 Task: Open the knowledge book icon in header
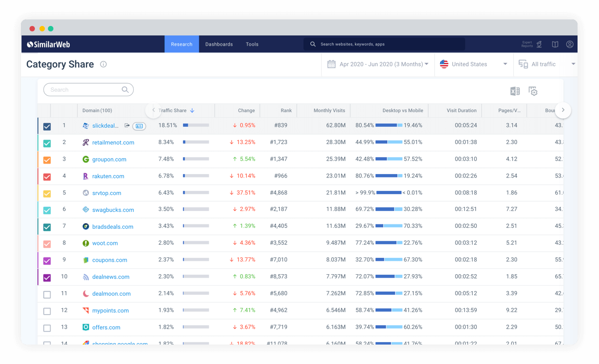(x=555, y=44)
